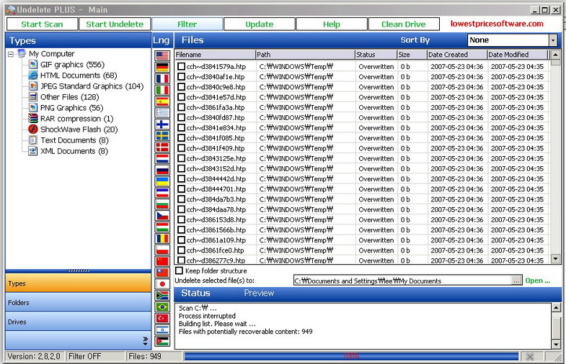This screenshot has height=364, width=566.
Task: Tick the checkbox for cch~d3840c9e8.htp
Action: coord(181,87)
